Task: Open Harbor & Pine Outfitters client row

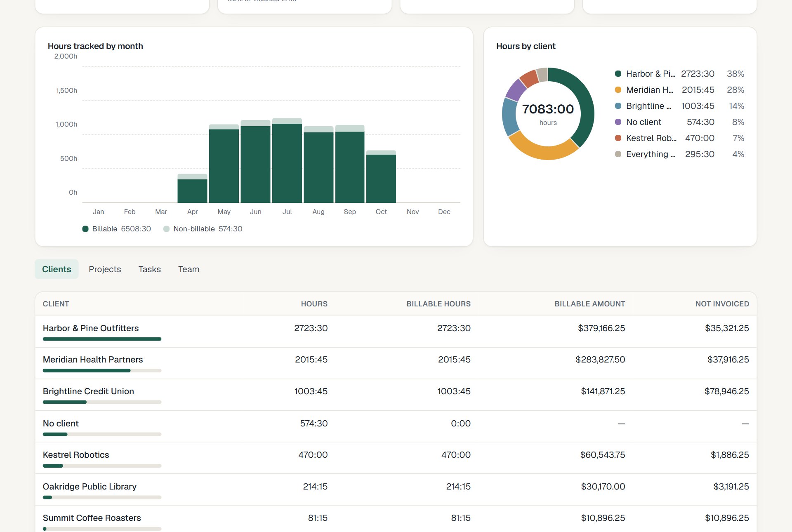Action: pos(396,332)
